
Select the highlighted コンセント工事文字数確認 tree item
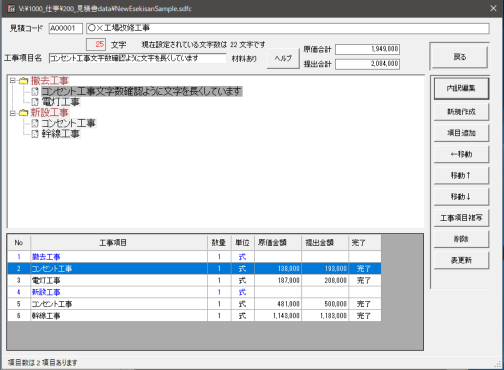coord(141,91)
